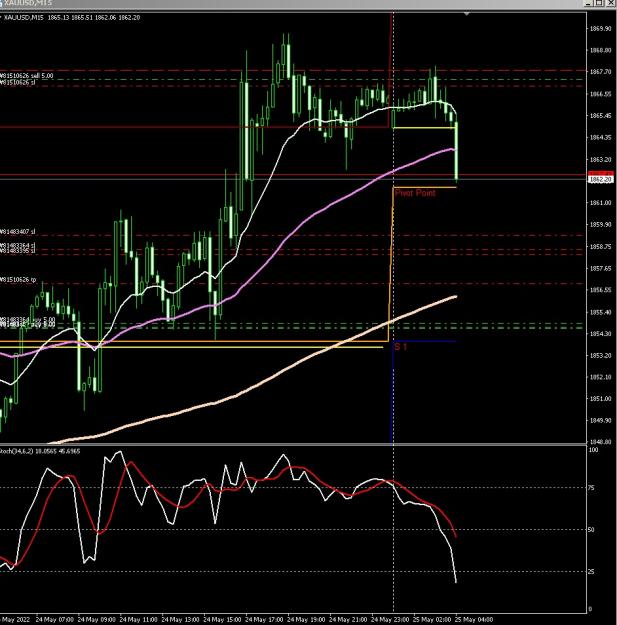
Task: Click the 1858.75 price scale label
Action: pyautogui.click(x=600, y=247)
